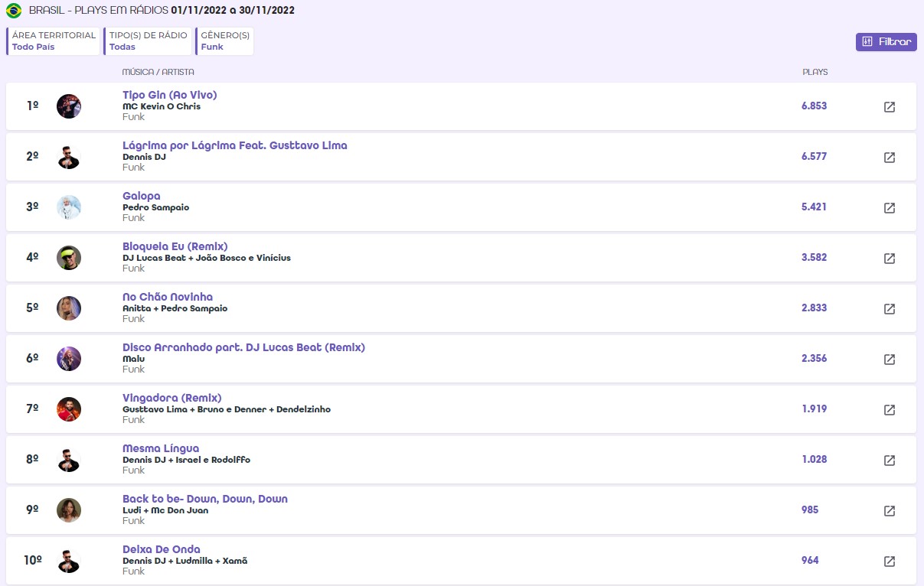Click ranking position 10º
This screenshot has height=586, width=924.
coord(32,561)
